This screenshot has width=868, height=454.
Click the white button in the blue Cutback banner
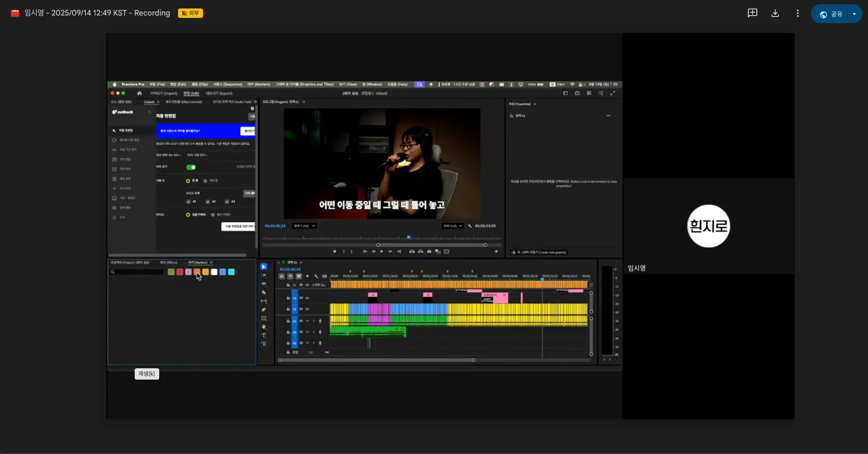[x=248, y=131]
